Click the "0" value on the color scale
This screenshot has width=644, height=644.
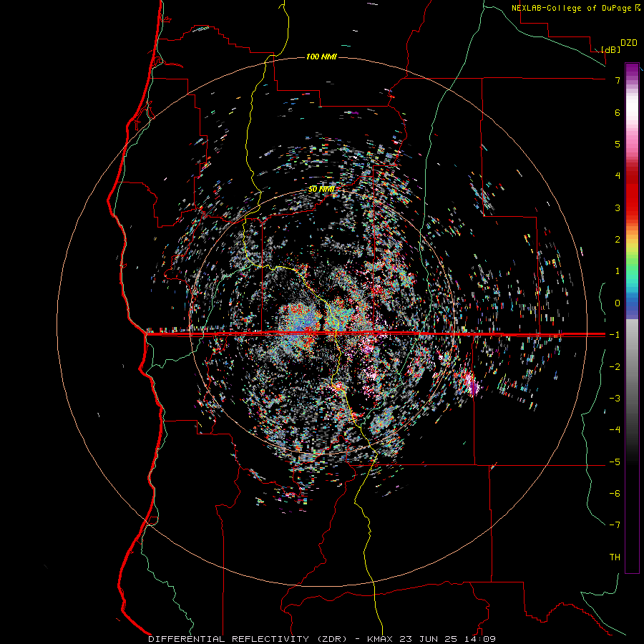click(x=618, y=303)
